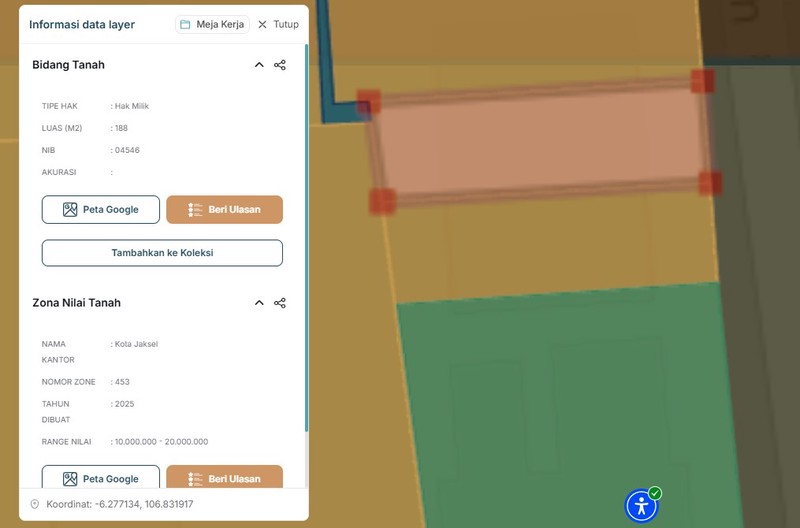The width and height of the screenshot is (800, 528).
Task: Click the location pin icon beside Koordinat
Action: tap(35, 504)
